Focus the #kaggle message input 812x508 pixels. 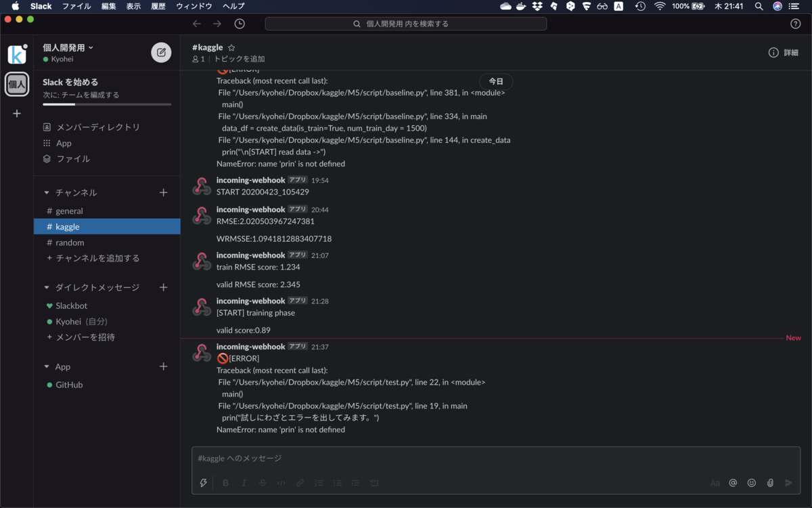(x=496, y=459)
